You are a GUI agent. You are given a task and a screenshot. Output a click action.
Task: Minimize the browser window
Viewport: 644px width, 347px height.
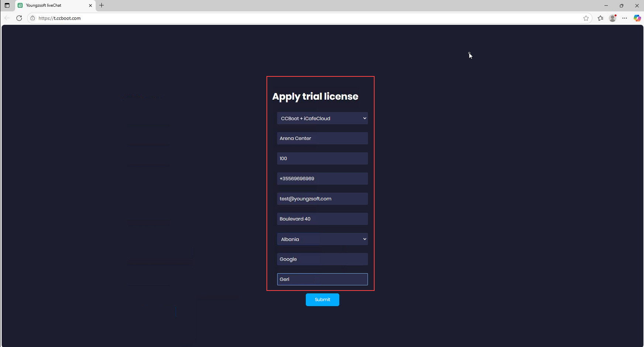[x=606, y=6]
